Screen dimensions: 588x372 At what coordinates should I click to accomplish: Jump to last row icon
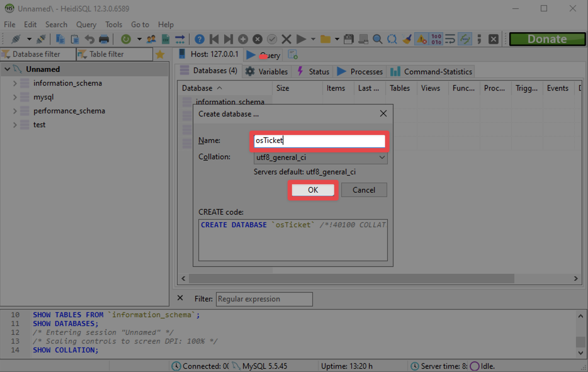coord(229,39)
